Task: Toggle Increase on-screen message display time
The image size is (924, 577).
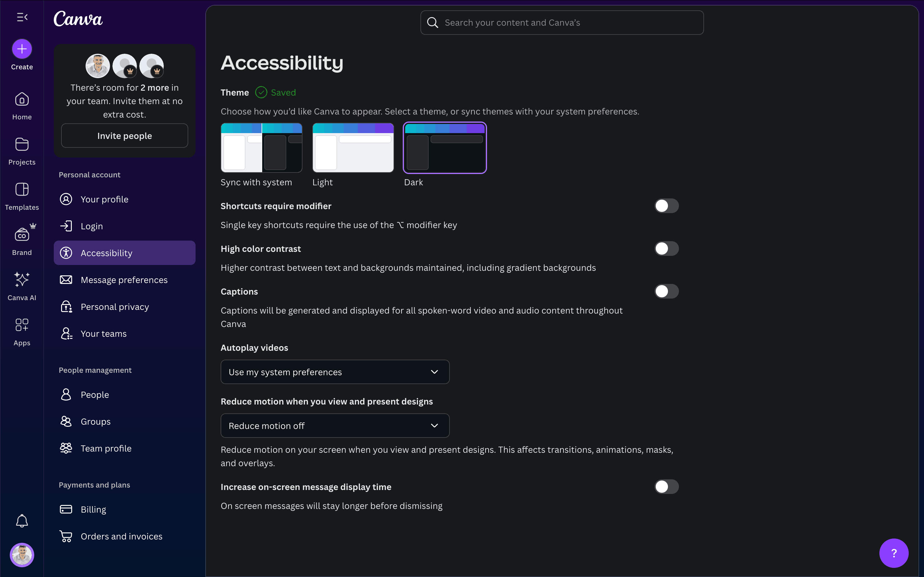Action: 666,487
